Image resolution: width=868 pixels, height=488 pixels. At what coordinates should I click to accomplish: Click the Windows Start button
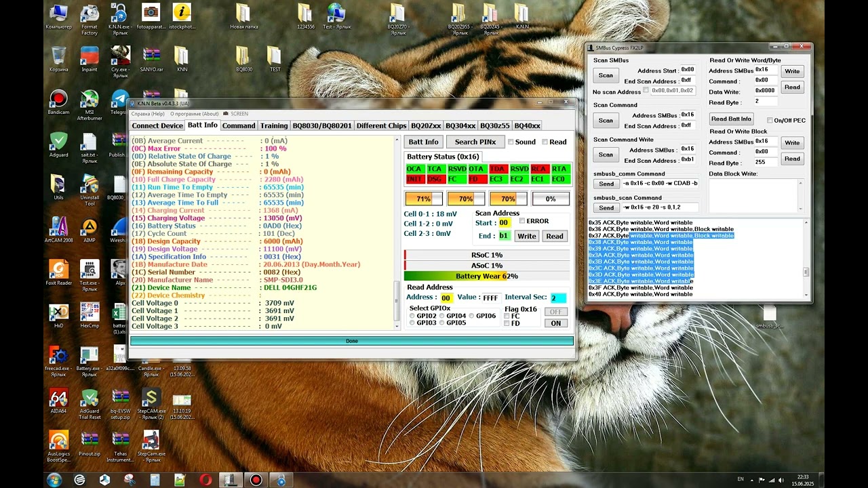54,480
